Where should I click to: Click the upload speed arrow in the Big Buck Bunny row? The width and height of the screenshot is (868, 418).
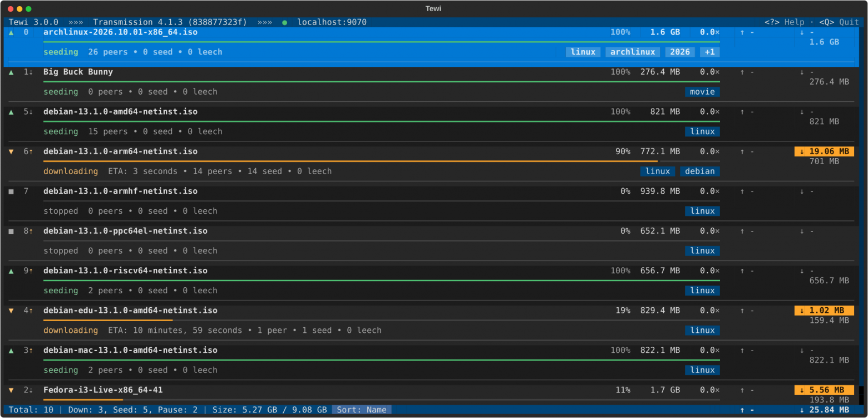[742, 72]
